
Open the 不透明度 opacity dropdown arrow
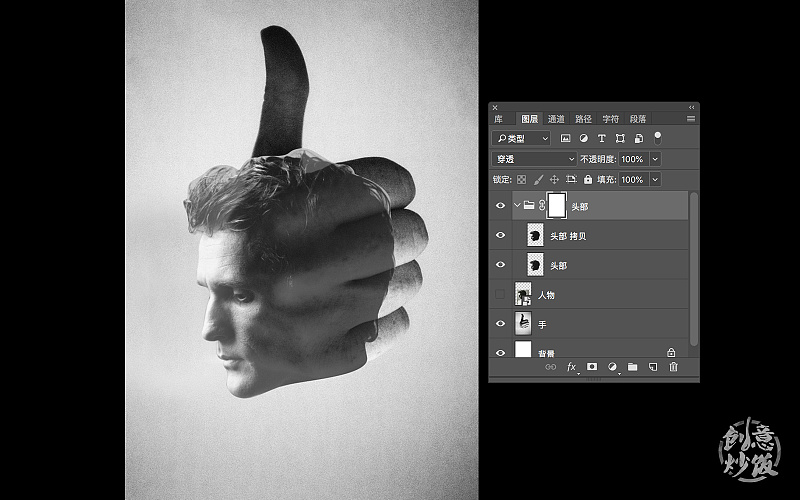point(655,159)
